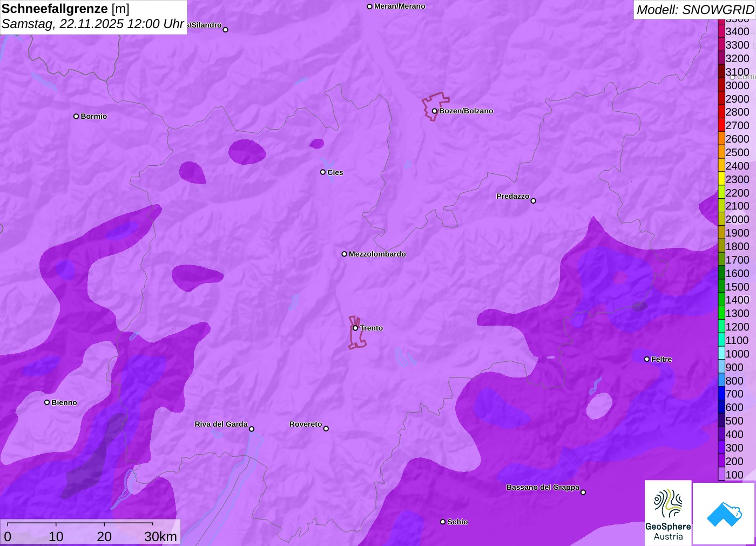
Task: Click the Bormio marker dot
Action: point(76,116)
